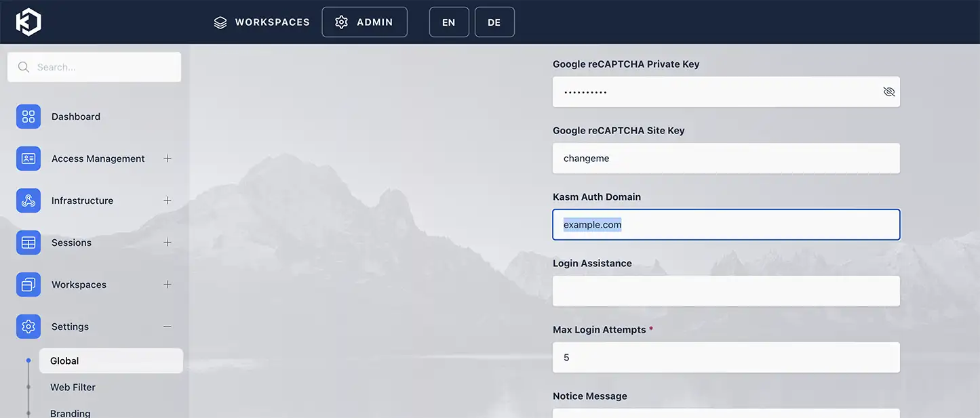This screenshot has width=980, height=418.
Task: Click the gear icon inside the Admin button
Action: click(341, 21)
